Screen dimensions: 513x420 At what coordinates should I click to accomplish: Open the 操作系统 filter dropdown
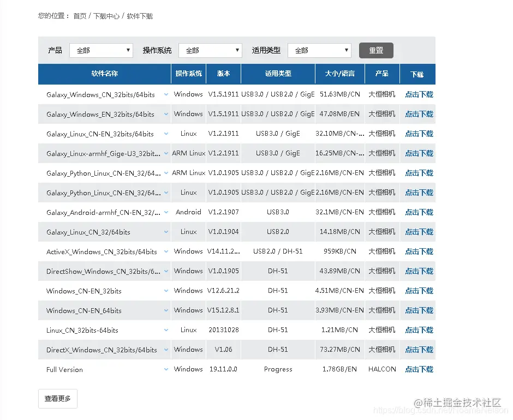tap(210, 50)
